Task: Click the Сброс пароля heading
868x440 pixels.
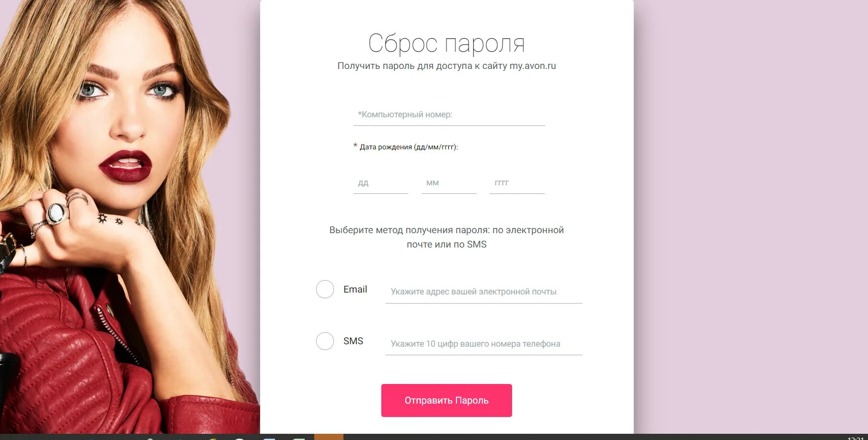Action: 446,44
